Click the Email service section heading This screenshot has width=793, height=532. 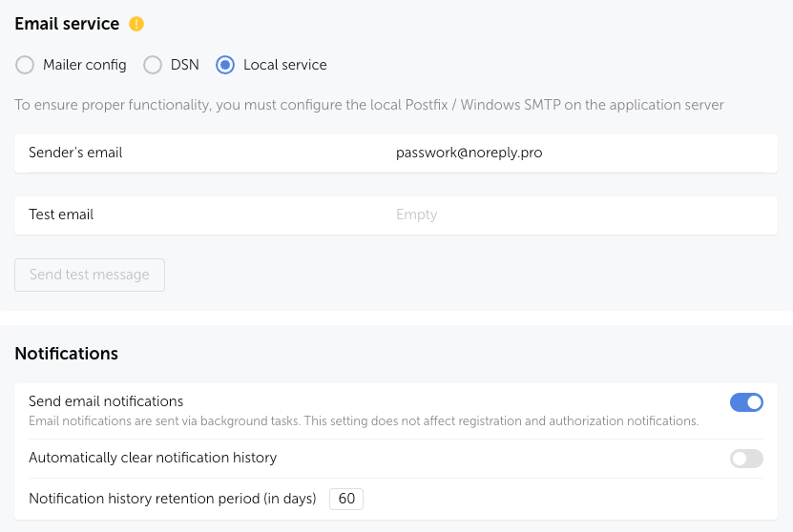(67, 24)
